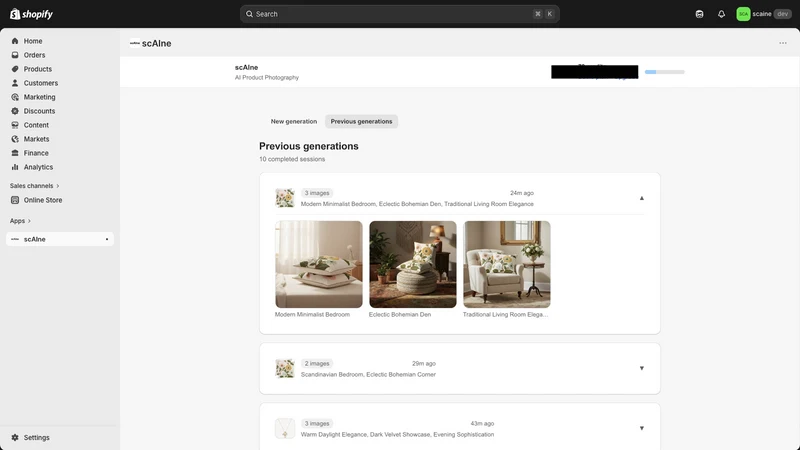Click 'Scandinavian Bedroom, Eclectic Bohemian Corner' text
Screen dimensions: 800x450
368,374
